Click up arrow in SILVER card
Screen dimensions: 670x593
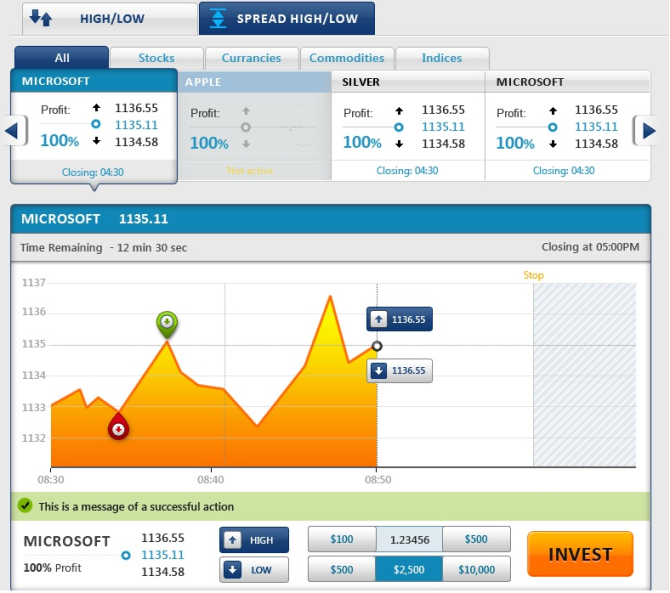coord(399,111)
